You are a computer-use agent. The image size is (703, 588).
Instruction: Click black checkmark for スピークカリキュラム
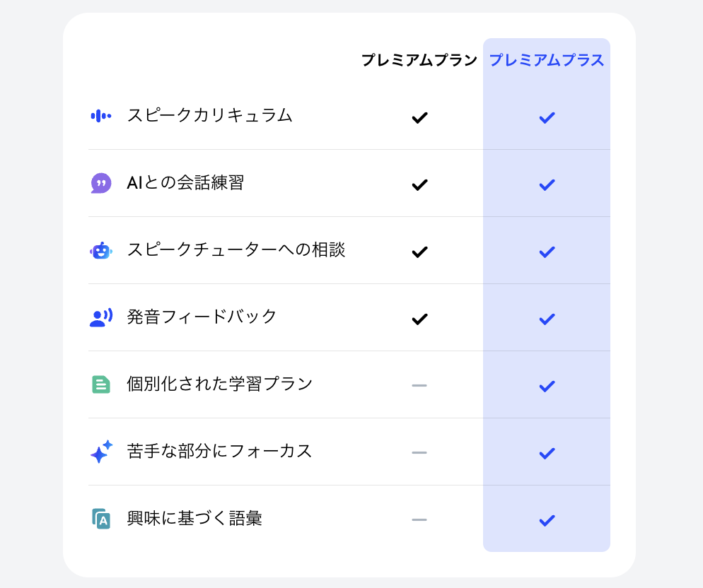[x=419, y=117]
